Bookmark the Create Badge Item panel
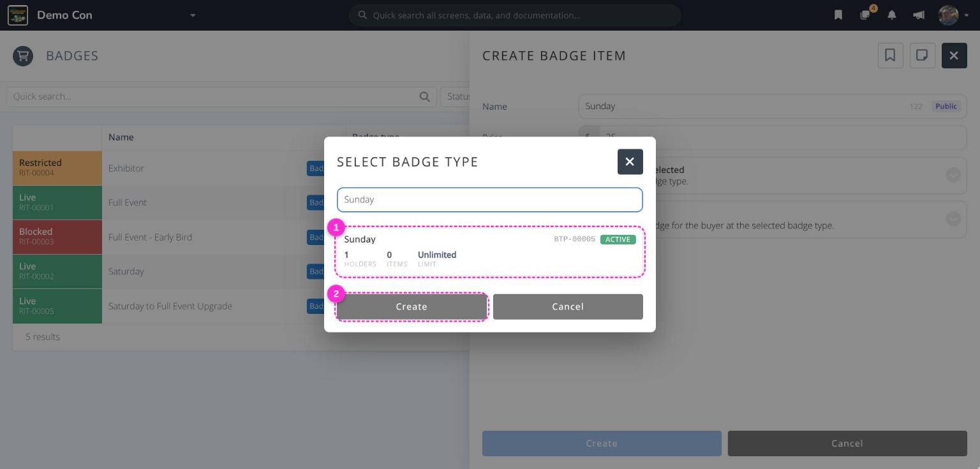 (x=890, y=56)
